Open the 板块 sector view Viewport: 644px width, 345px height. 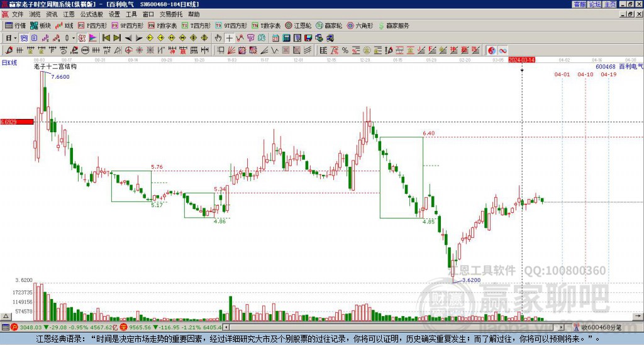(x=40, y=25)
